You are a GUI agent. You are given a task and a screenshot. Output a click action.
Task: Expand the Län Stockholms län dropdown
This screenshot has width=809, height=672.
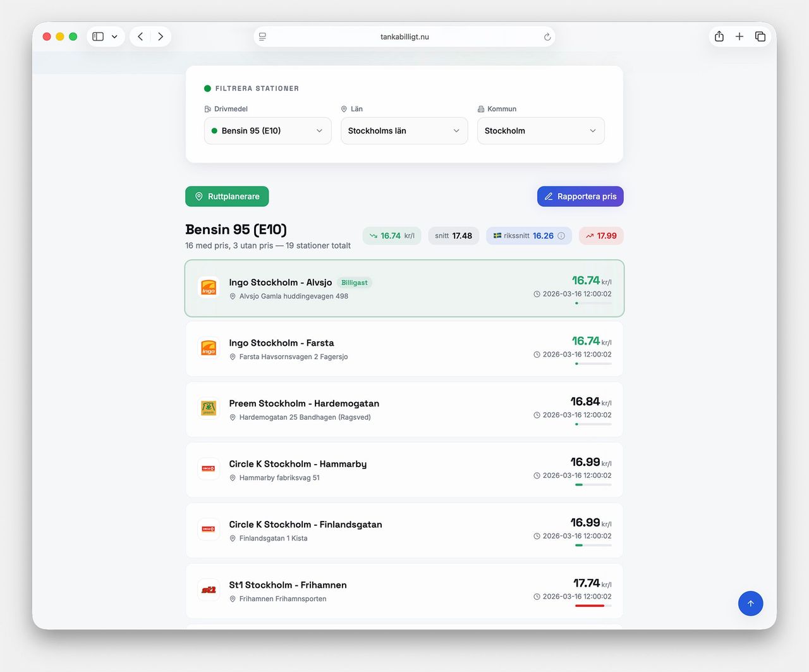coord(404,131)
